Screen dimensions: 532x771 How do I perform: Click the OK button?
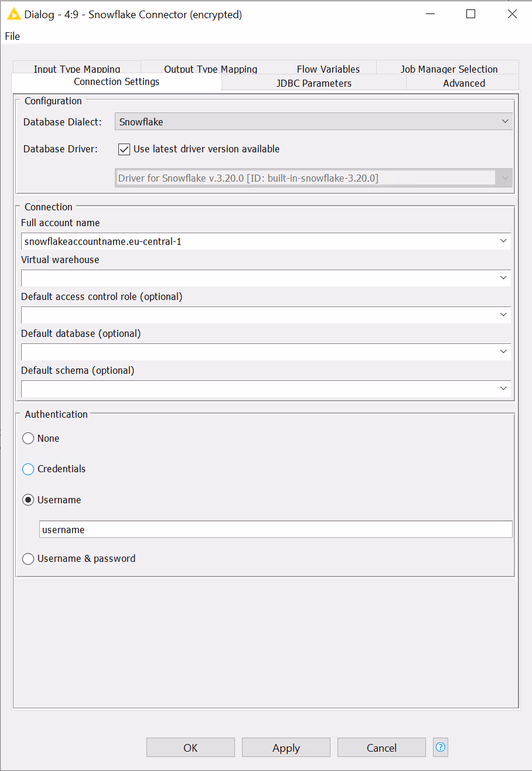click(x=190, y=748)
